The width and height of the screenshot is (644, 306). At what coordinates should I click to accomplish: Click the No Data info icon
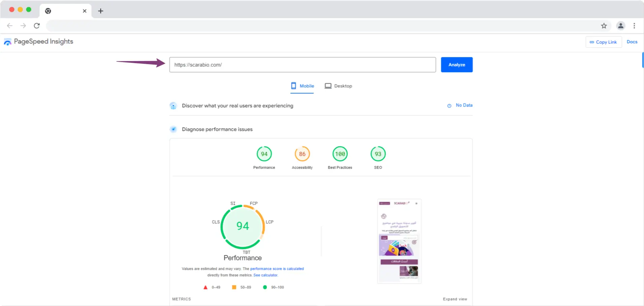click(449, 106)
